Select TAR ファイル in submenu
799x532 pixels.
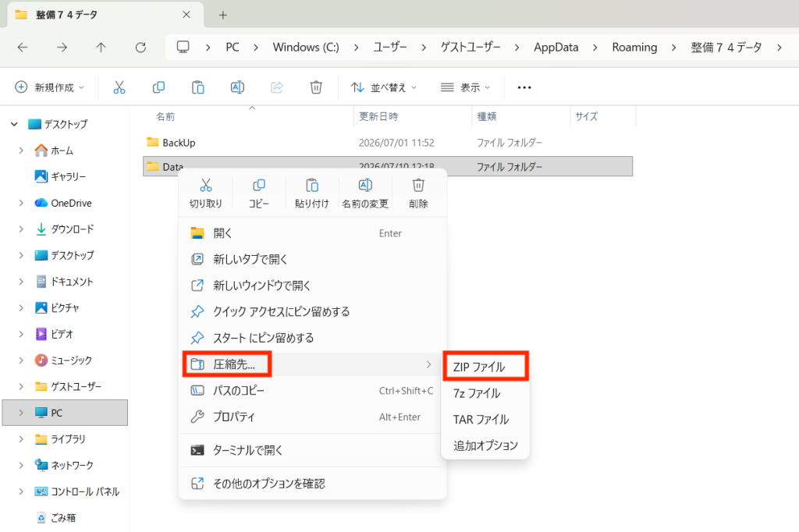point(485,420)
